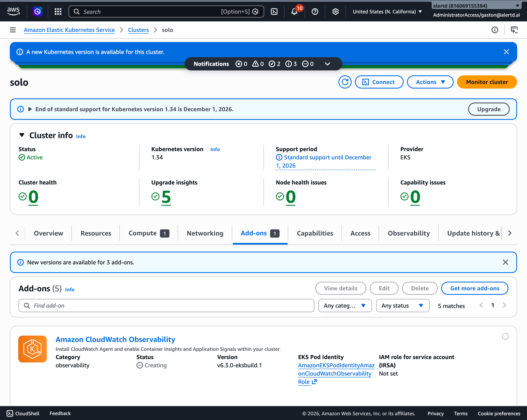Expand the end of standard support details

30,109
